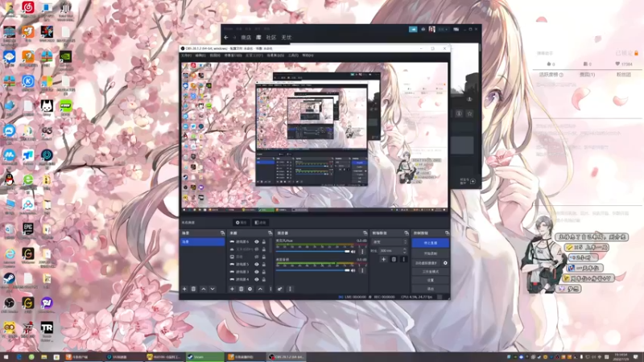Open Sources toolbar more options dots
The width and height of the screenshot is (644, 362).
pyautogui.click(x=270, y=289)
